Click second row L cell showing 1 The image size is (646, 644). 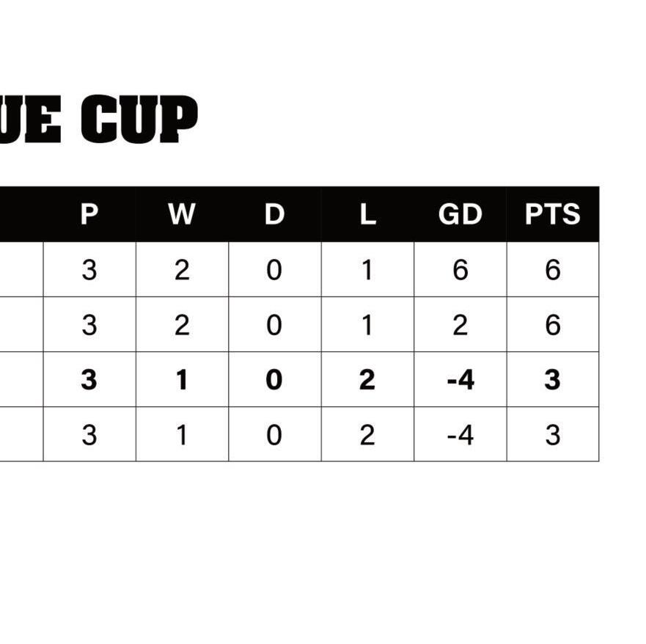point(367,325)
